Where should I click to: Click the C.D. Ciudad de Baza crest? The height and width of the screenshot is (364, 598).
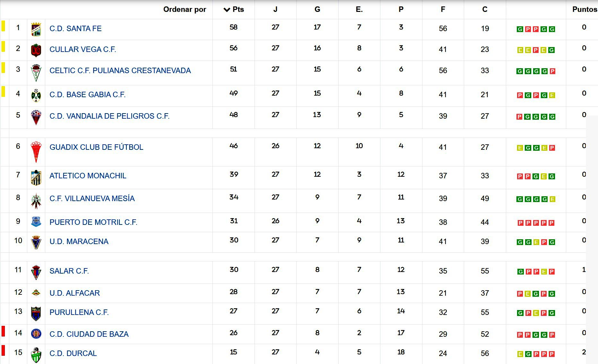coord(36,334)
